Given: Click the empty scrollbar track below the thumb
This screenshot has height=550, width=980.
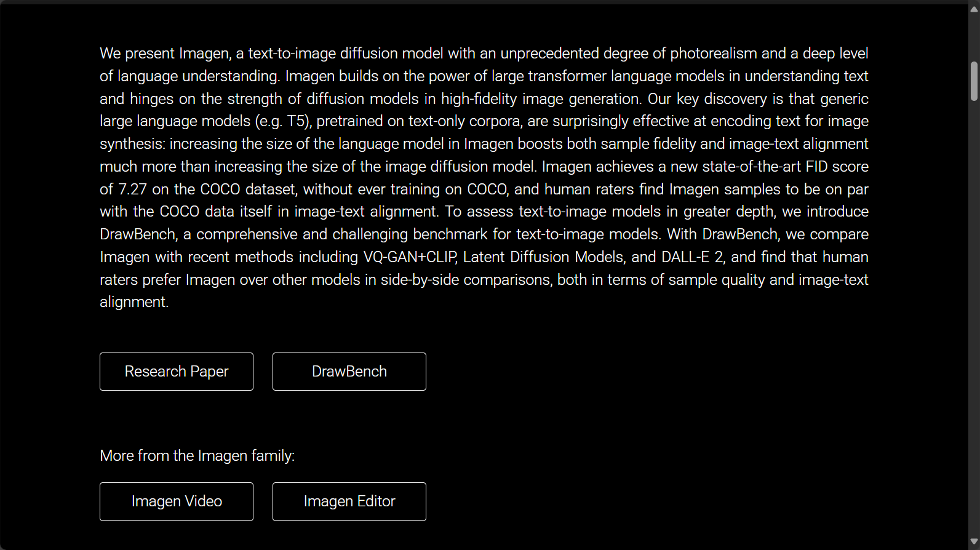Looking at the screenshot, I should [974, 320].
